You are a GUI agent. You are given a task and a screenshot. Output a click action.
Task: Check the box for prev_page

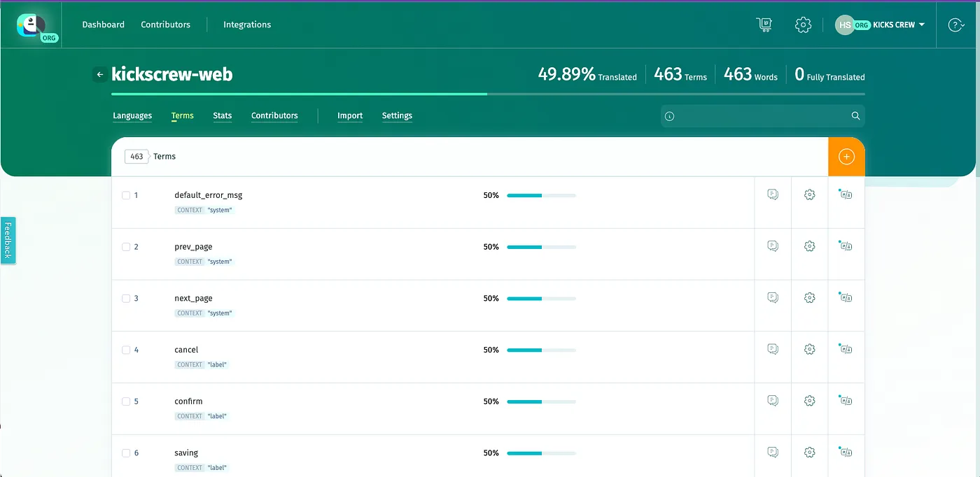click(126, 247)
